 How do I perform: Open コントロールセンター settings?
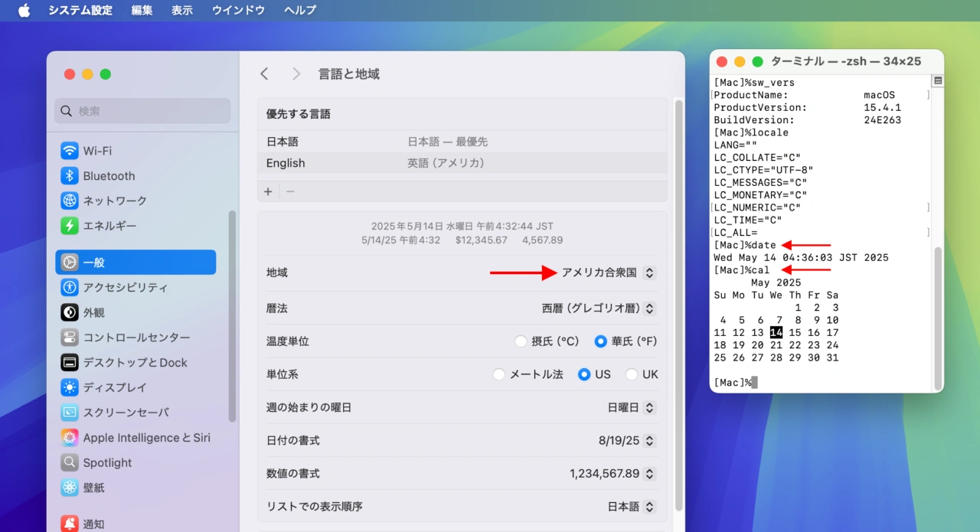[x=136, y=338]
